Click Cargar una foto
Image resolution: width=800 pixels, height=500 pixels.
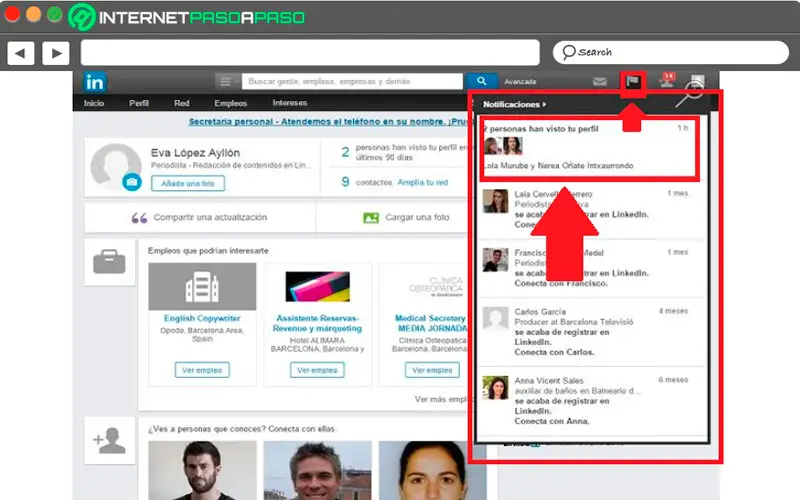[x=417, y=217]
